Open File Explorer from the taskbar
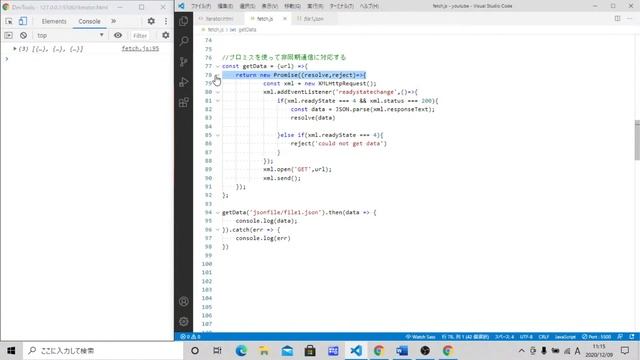 pyautogui.click(x=264, y=351)
